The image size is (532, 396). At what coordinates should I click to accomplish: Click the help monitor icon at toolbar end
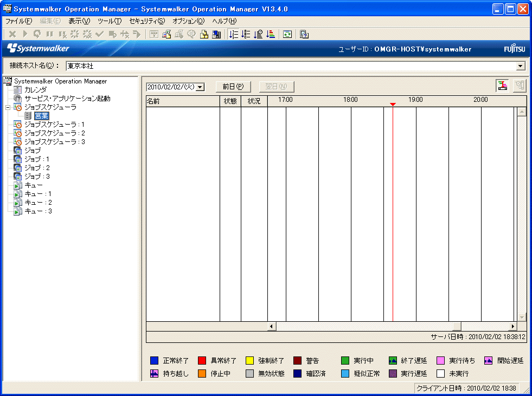pos(304,34)
